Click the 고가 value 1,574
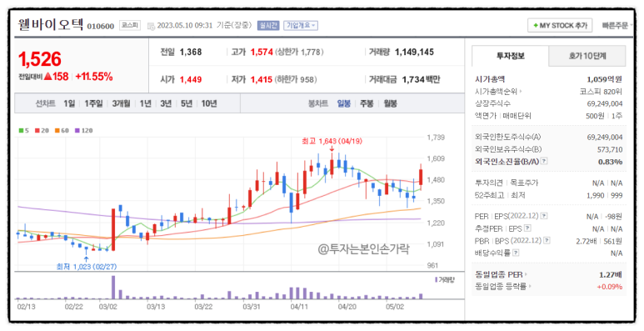Screen dimensions: 644x331 (262, 53)
